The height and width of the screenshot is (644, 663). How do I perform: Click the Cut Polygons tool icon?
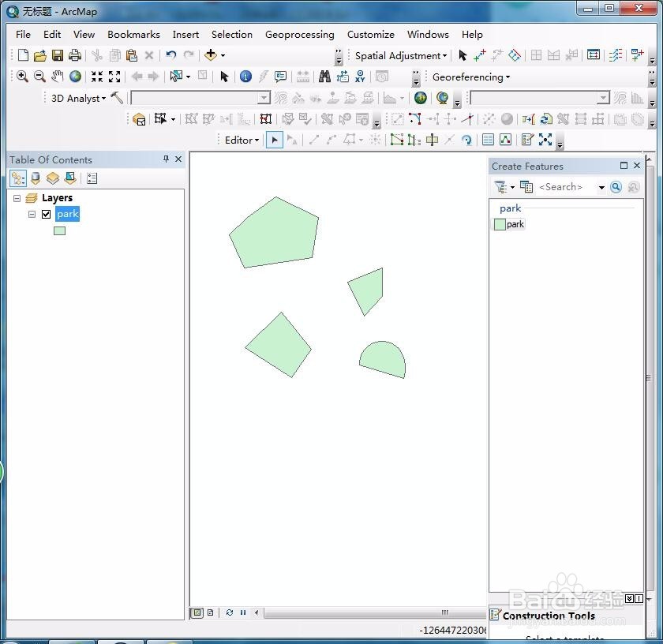[x=432, y=140]
